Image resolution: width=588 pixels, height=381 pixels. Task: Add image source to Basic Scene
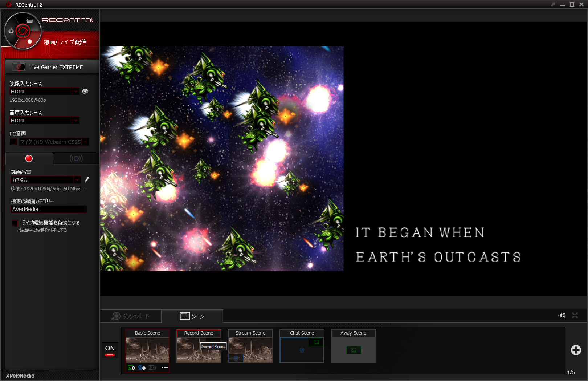[x=131, y=368]
